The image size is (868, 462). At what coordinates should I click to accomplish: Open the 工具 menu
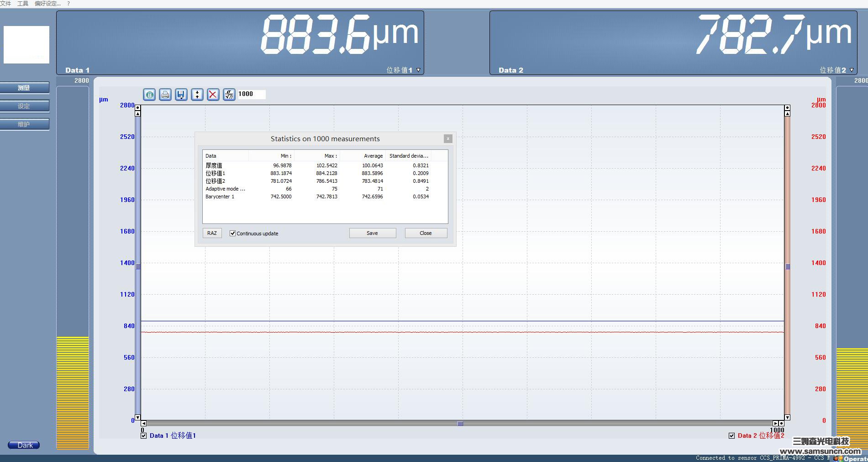23,4
